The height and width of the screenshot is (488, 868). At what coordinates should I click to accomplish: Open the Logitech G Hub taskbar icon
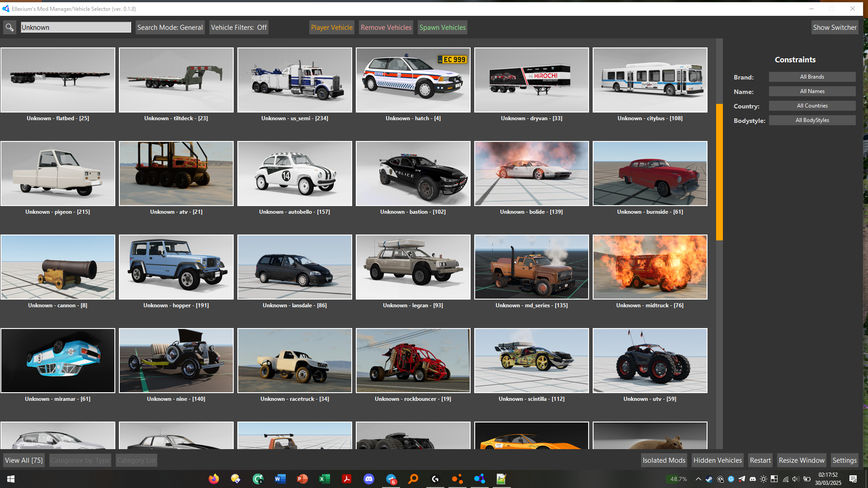coord(435,479)
